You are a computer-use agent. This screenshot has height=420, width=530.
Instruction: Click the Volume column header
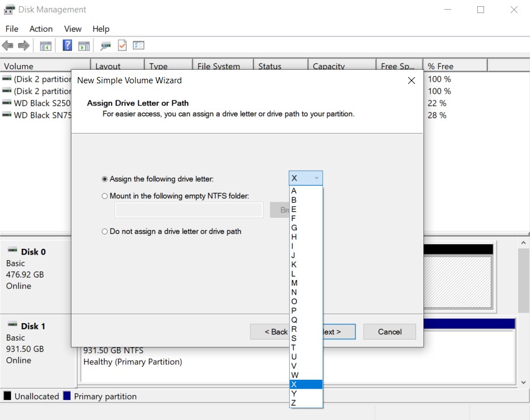coord(45,66)
